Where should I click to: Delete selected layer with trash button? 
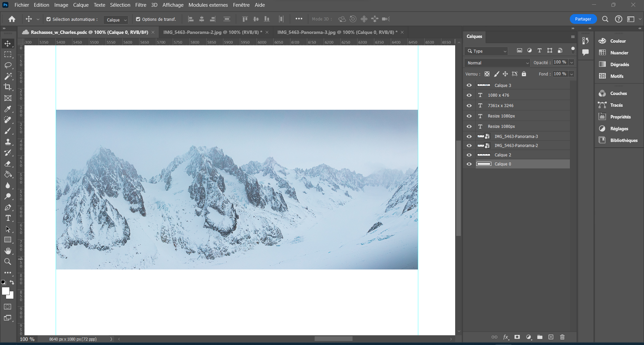point(562,337)
